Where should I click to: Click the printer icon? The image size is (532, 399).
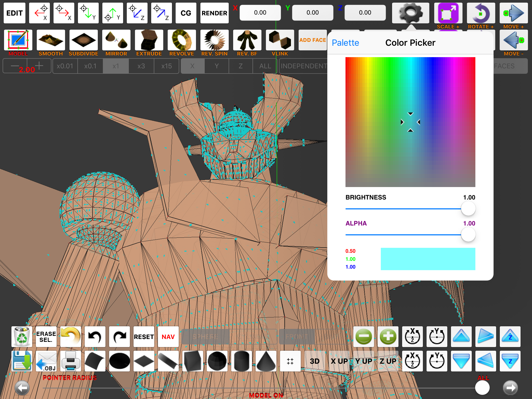[x=71, y=361]
